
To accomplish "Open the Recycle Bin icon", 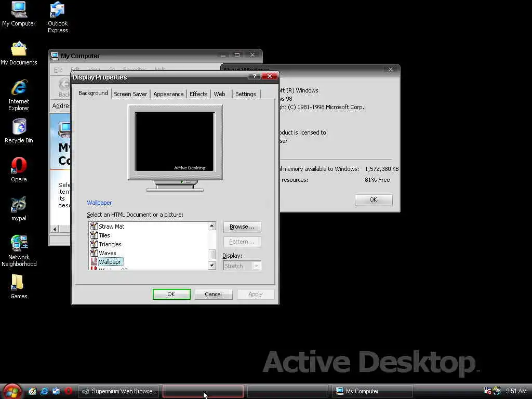I will [x=19, y=131].
